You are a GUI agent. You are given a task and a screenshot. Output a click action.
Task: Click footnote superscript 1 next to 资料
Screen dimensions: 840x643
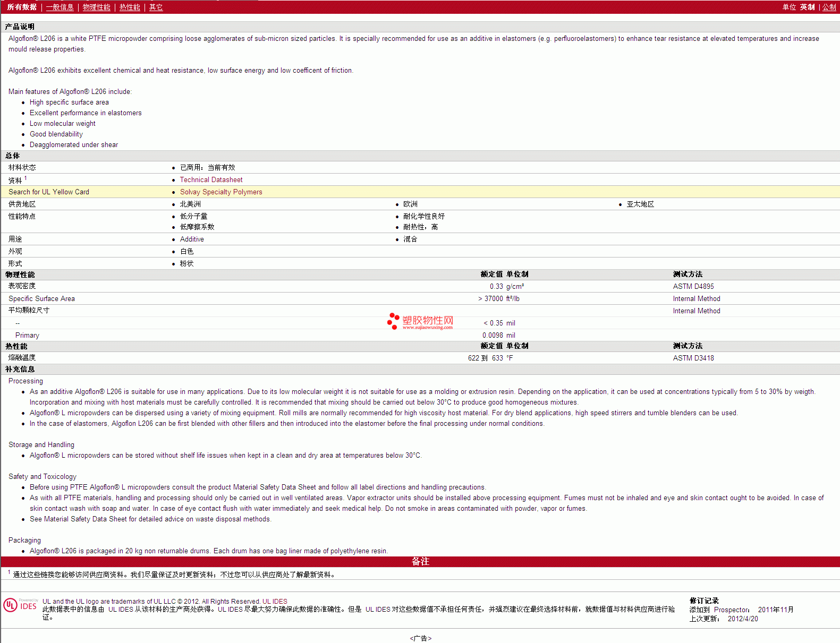(26, 178)
